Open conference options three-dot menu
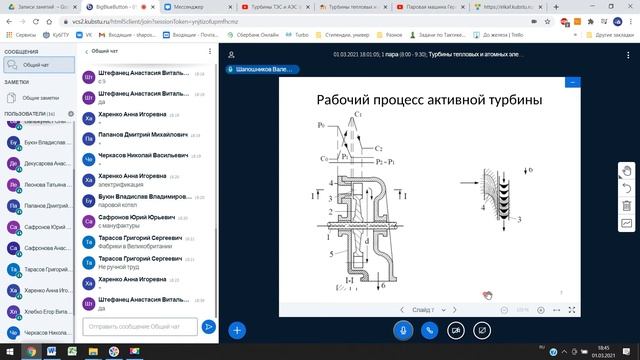The image size is (640, 360). point(628,55)
